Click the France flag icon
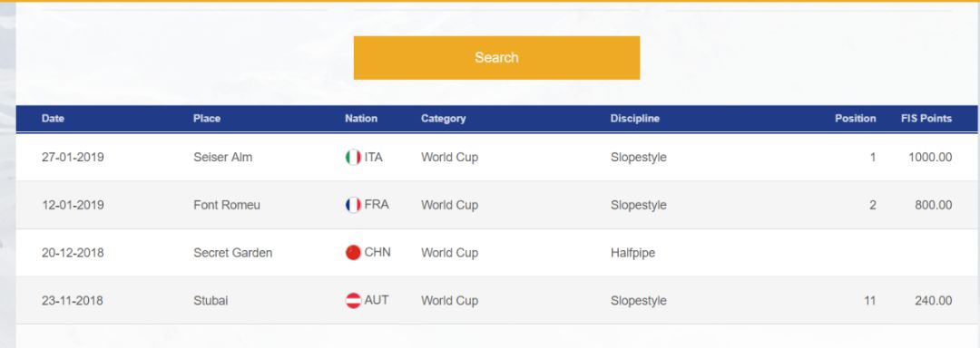Image resolution: width=980 pixels, height=348 pixels. click(353, 205)
